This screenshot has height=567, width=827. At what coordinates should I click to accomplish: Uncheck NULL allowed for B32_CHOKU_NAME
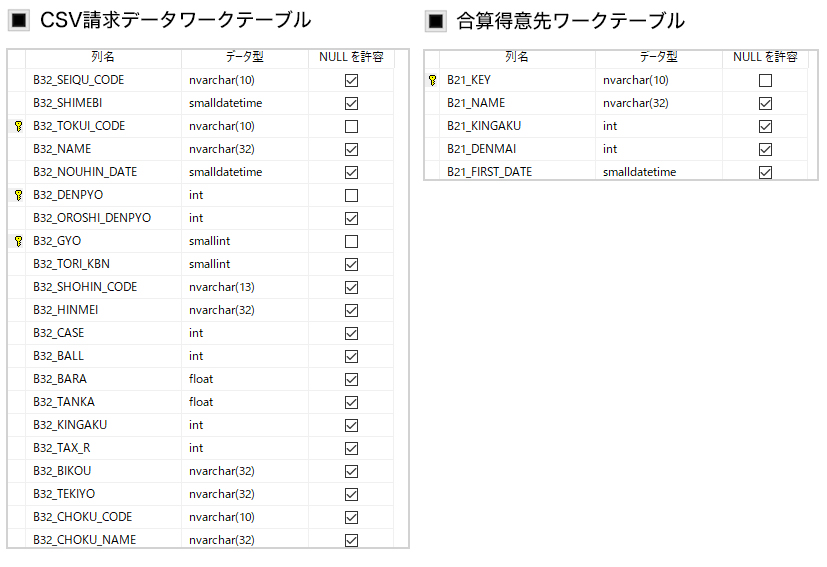351,540
